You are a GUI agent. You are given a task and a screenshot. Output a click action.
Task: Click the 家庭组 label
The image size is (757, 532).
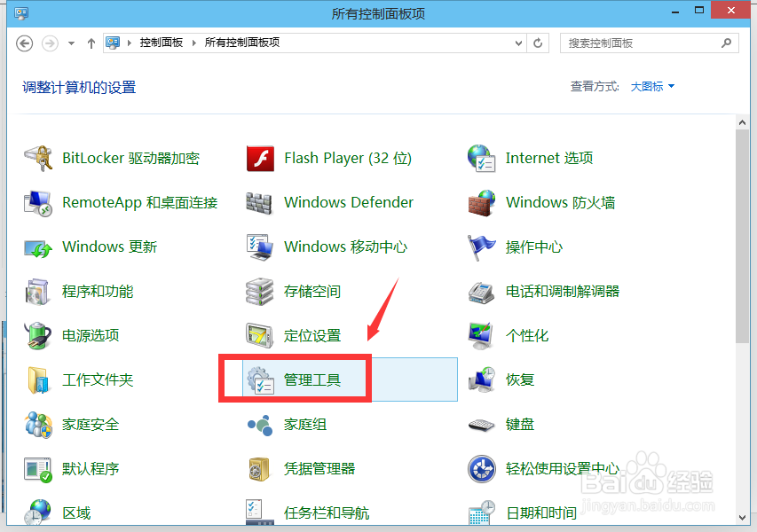[305, 425]
